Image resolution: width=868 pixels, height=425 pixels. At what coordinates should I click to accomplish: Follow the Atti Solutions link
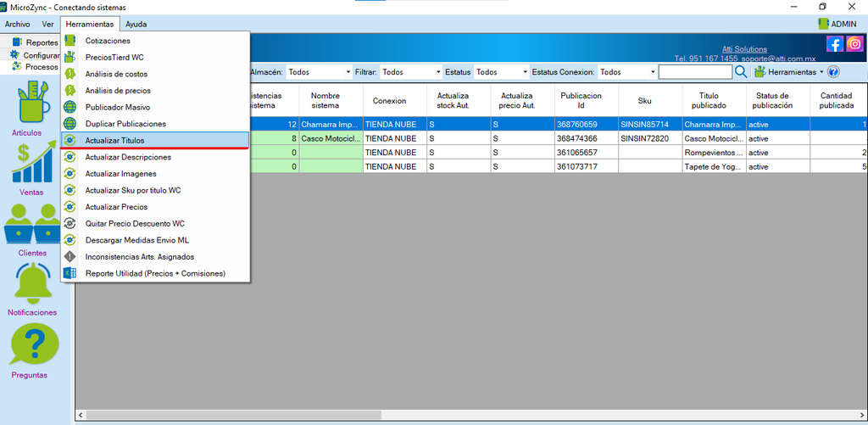744,48
